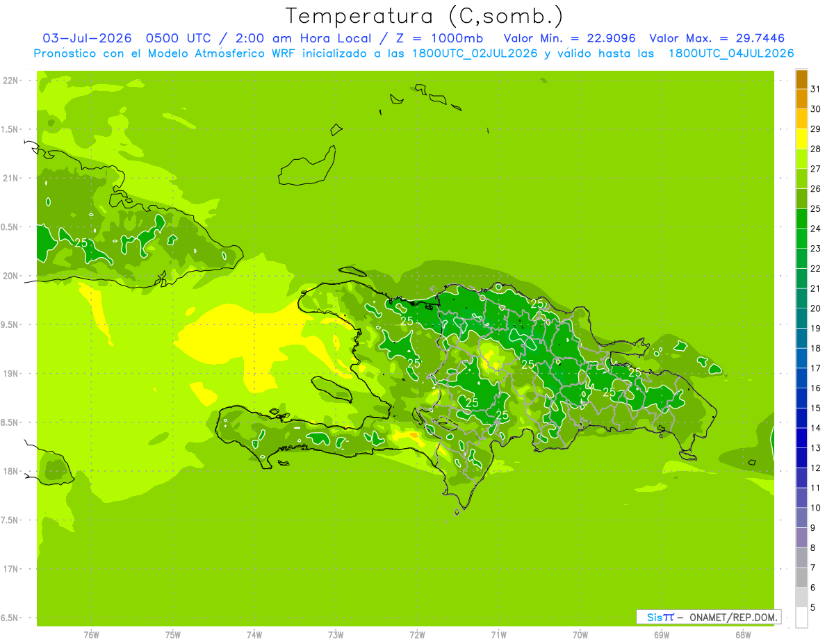The image size is (834, 644).
Task: Click the 20N latitude axis label
Action: click(10, 276)
